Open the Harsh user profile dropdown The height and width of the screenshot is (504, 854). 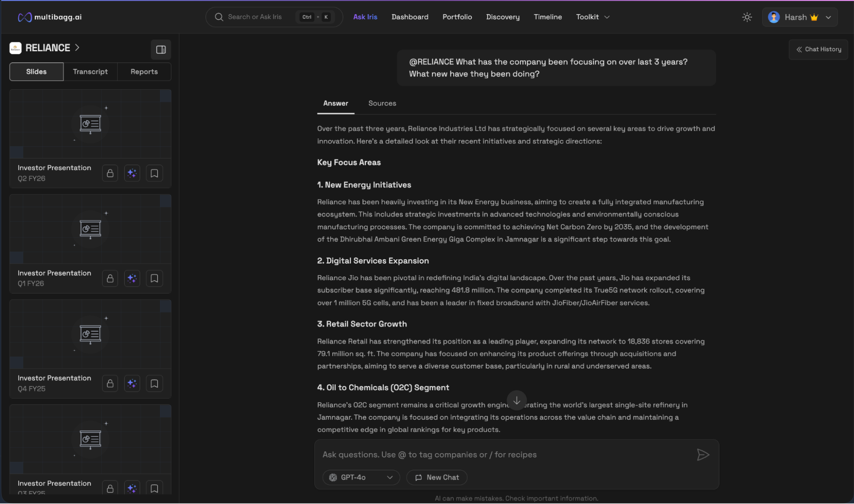click(x=799, y=17)
